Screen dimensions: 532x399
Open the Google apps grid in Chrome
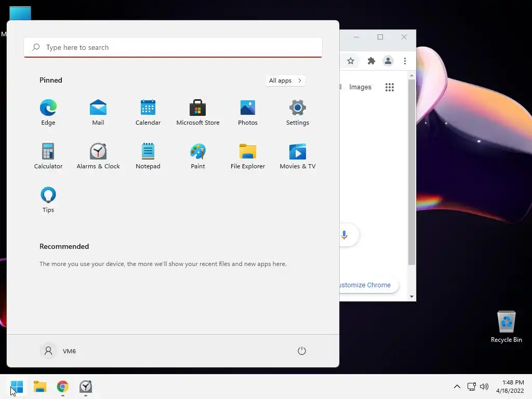390,87
